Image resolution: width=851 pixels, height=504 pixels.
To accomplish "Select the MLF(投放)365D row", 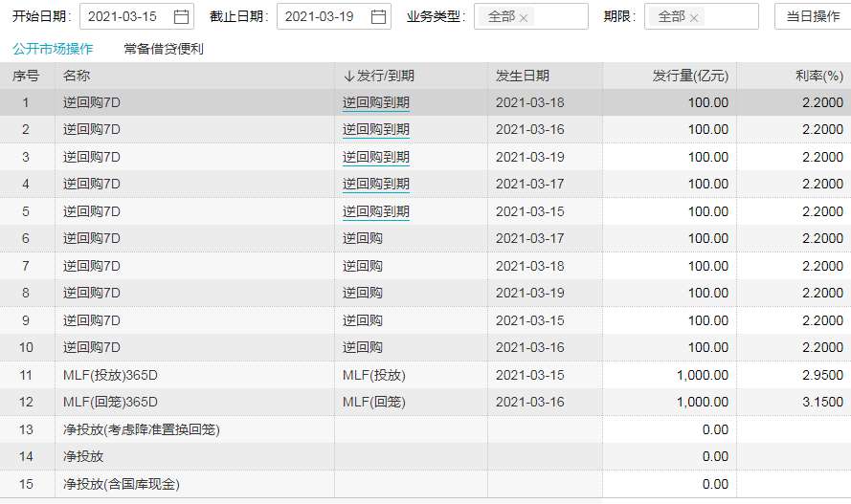I will (x=110, y=375).
